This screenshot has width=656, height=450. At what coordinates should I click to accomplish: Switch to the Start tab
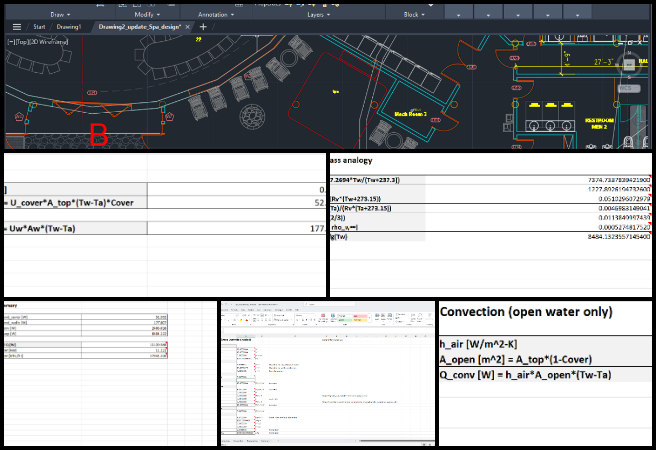pyautogui.click(x=39, y=27)
